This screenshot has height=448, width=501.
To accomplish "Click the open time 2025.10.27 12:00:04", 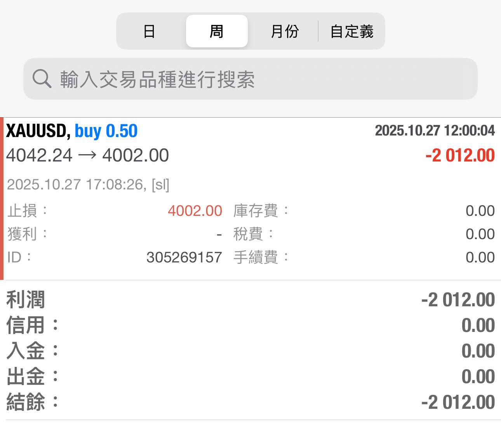I will 435,130.
